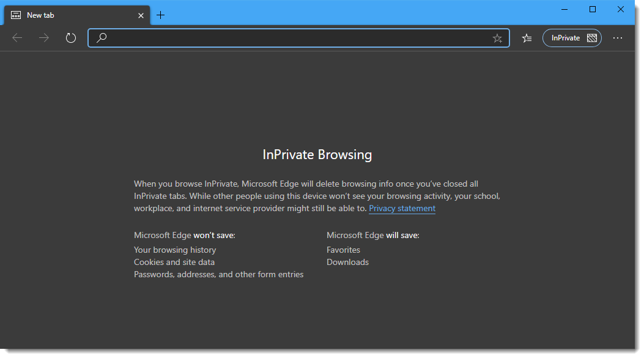This screenshot has height=358, width=644.
Task: Click 'Microsoft Edge will save:' label
Action: point(373,236)
